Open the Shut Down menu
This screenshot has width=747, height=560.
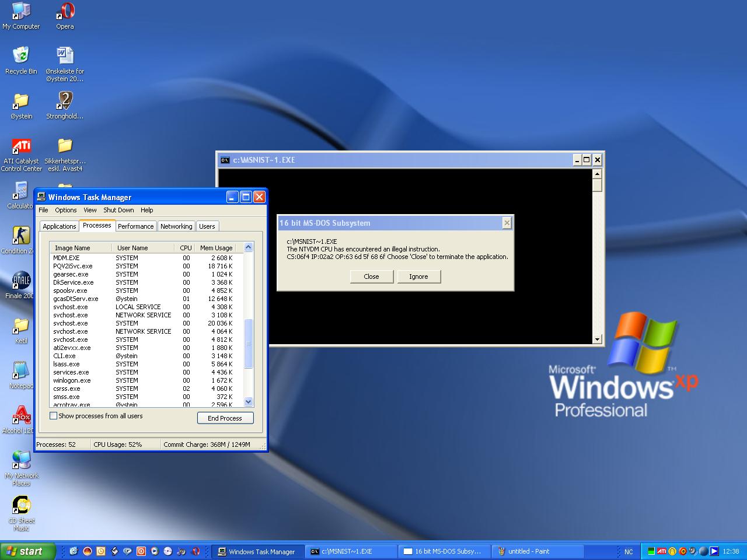point(118,210)
